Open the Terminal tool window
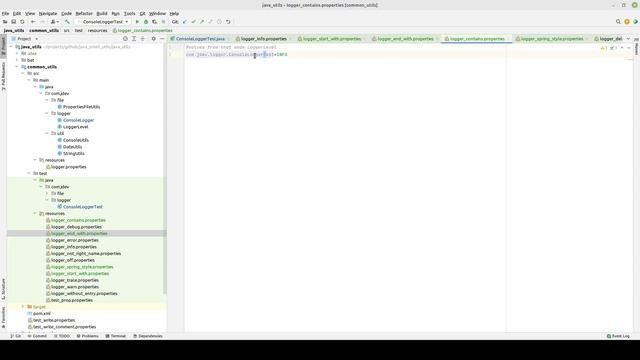 116,336
